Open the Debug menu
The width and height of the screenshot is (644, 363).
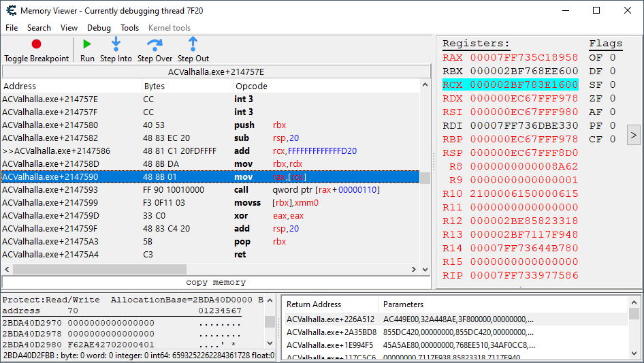click(99, 28)
